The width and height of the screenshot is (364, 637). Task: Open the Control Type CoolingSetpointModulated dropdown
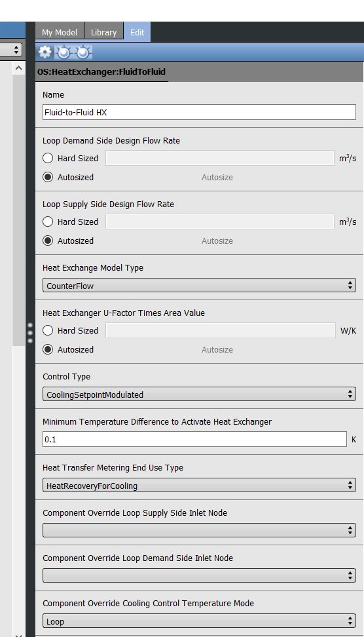(199, 395)
